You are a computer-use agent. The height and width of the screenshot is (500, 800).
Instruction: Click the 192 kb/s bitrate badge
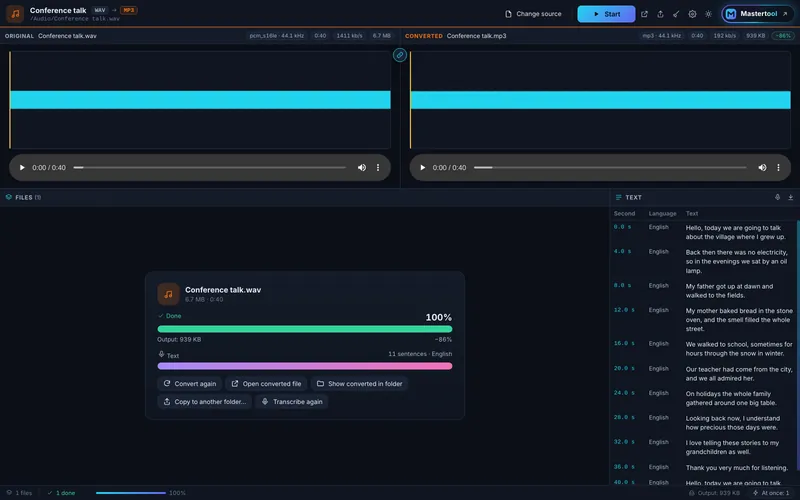click(x=724, y=36)
